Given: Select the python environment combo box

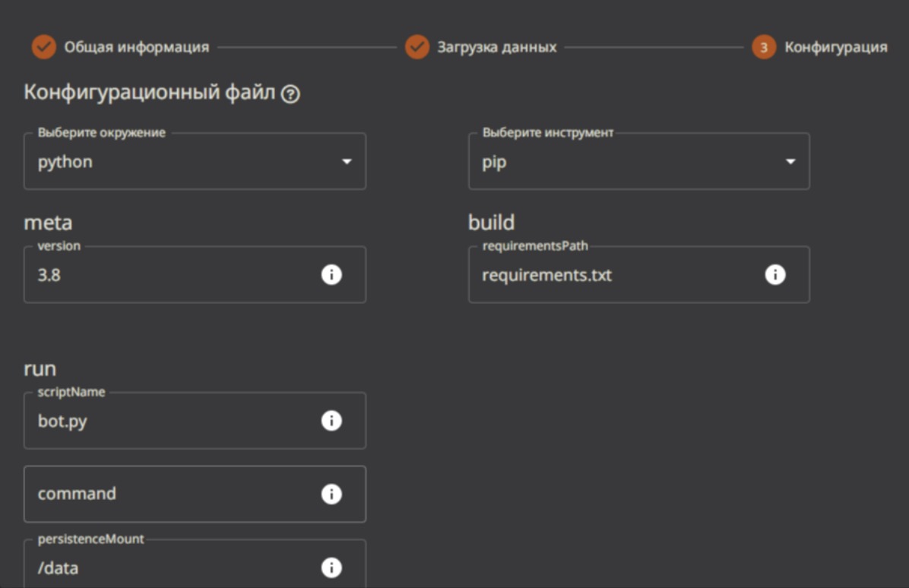Looking at the screenshot, I should tap(182, 162).
